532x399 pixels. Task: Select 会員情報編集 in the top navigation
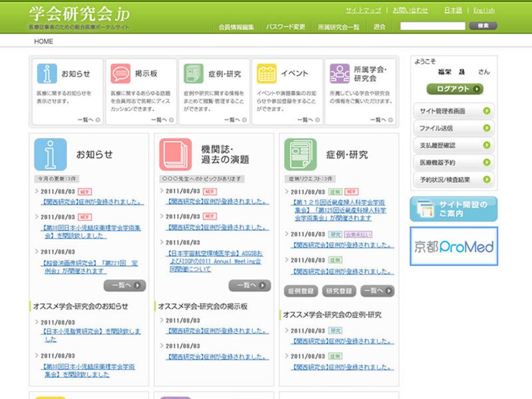pyautogui.click(x=236, y=27)
